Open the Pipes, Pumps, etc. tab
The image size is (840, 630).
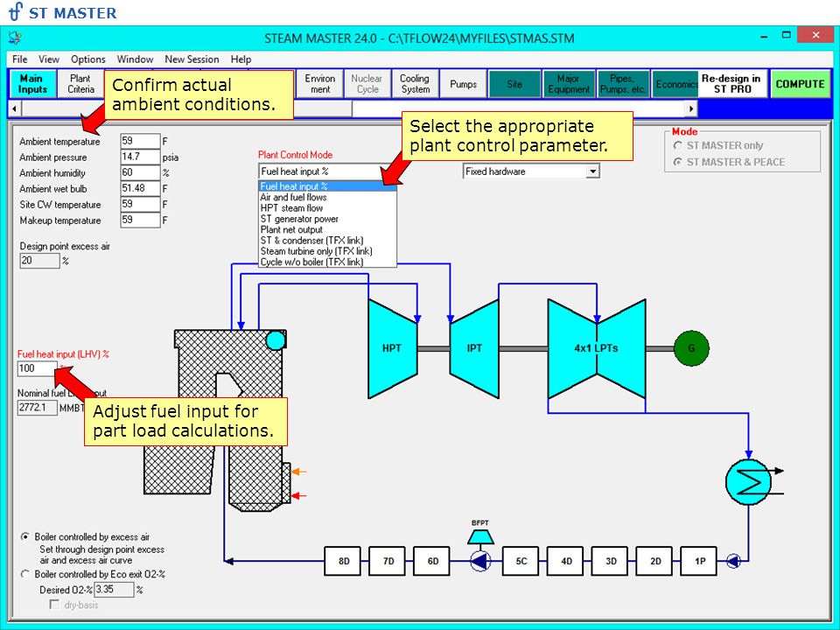point(623,84)
